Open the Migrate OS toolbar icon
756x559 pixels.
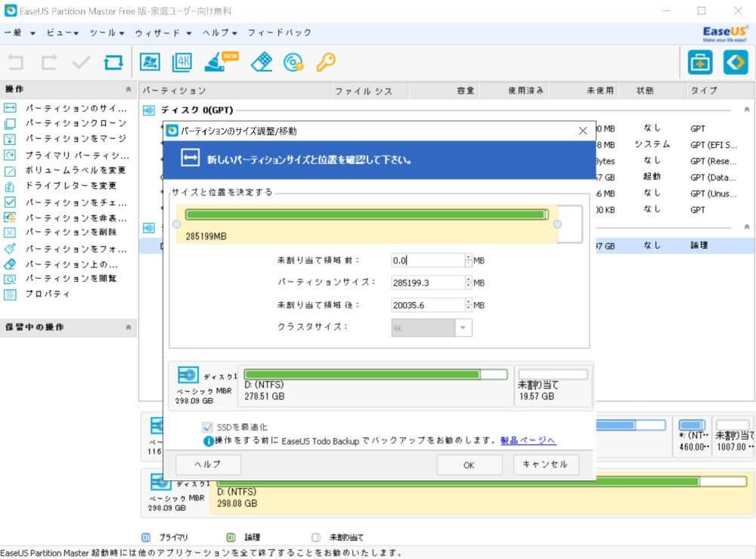point(150,62)
